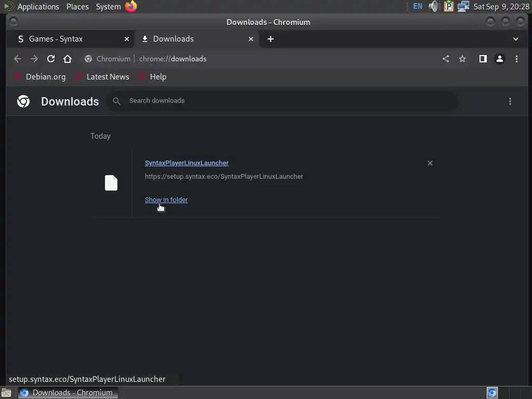Open the volume speaker applet
532x399 pixels.
click(434, 6)
